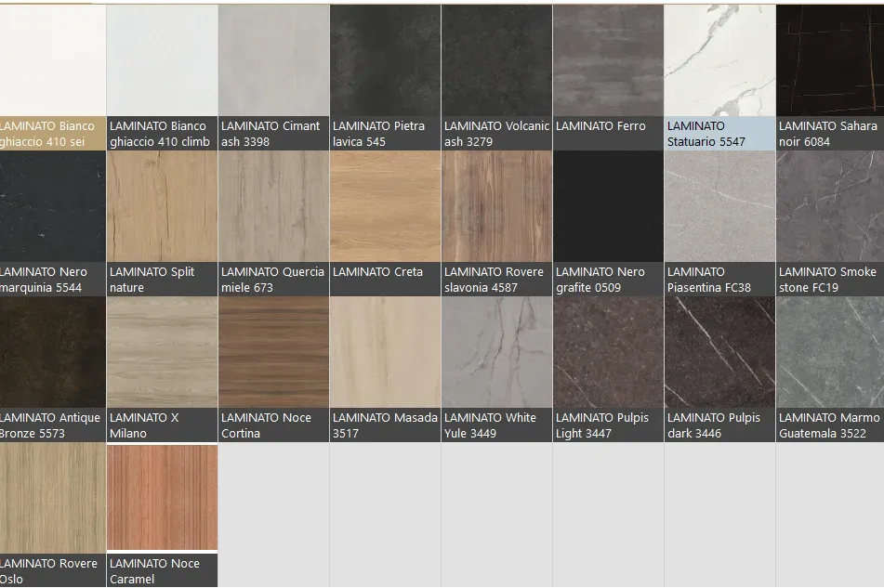Pick the Smoke stone FC19 swatch
This screenshot has width=884, height=588.
click(830, 206)
